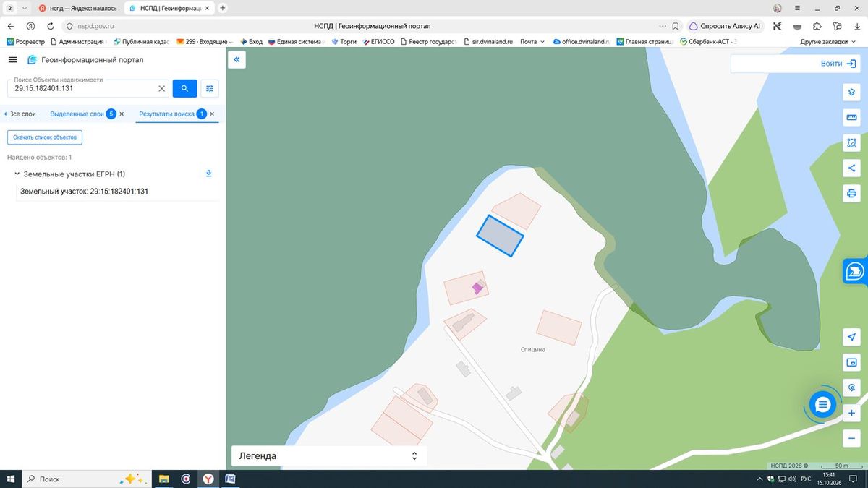This screenshot has height=488, width=868.
Task: Select result Земельный участок: 29:15:182401:131
Action: (84, 192)
